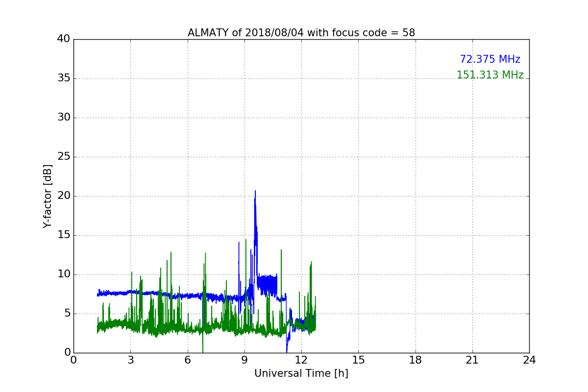Click the x-axis tick label 21
This screenshot has width=588, height=392.
click(472, 360)
